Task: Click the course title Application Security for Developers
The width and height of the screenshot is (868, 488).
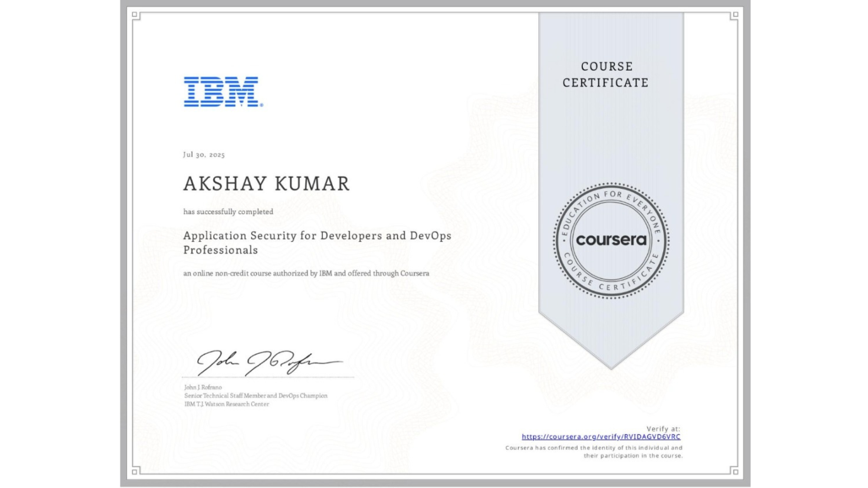Action: [x=317, y=242]
